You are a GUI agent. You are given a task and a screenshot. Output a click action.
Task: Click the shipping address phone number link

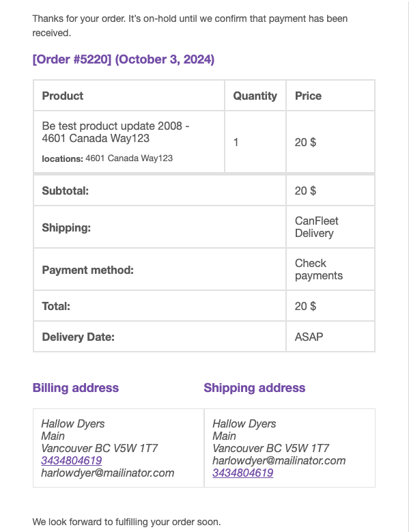[x=243, y=473]
